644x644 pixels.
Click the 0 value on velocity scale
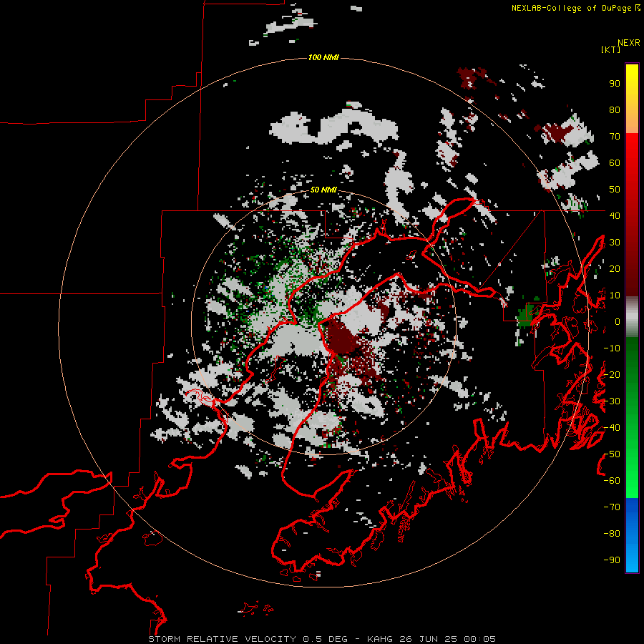click(x=618, y=322)
